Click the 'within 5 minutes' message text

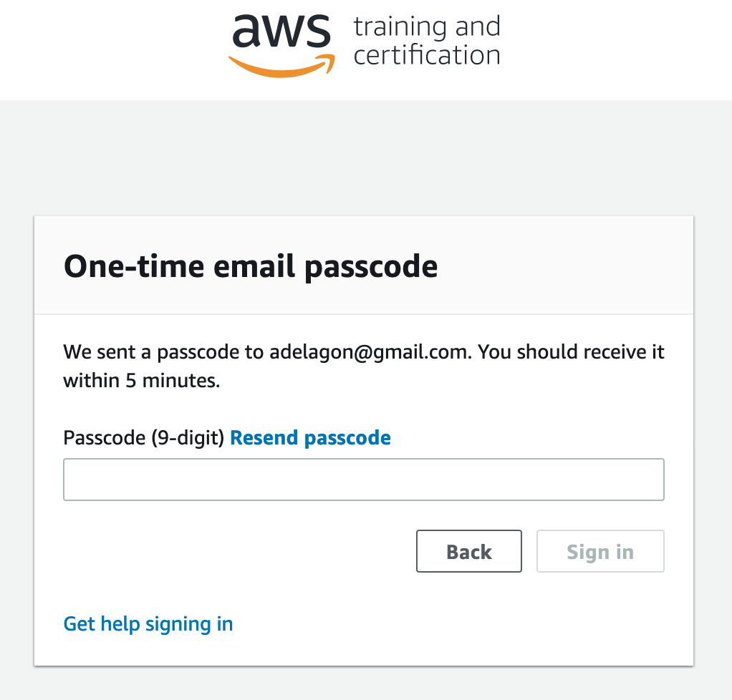141,380
